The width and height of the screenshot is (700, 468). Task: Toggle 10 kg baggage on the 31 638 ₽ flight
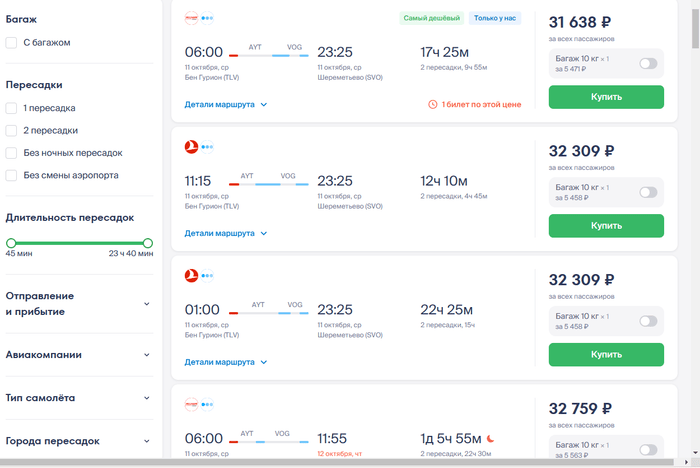(648, 64)
